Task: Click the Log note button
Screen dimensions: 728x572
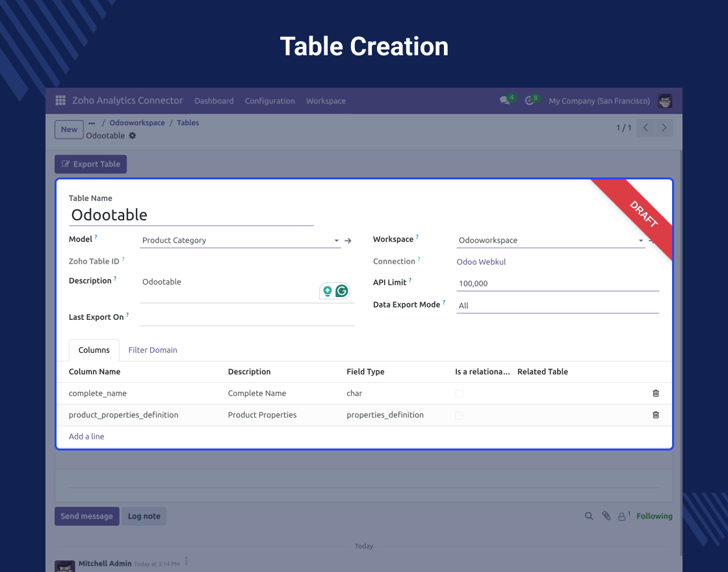Action: [144, 516]
